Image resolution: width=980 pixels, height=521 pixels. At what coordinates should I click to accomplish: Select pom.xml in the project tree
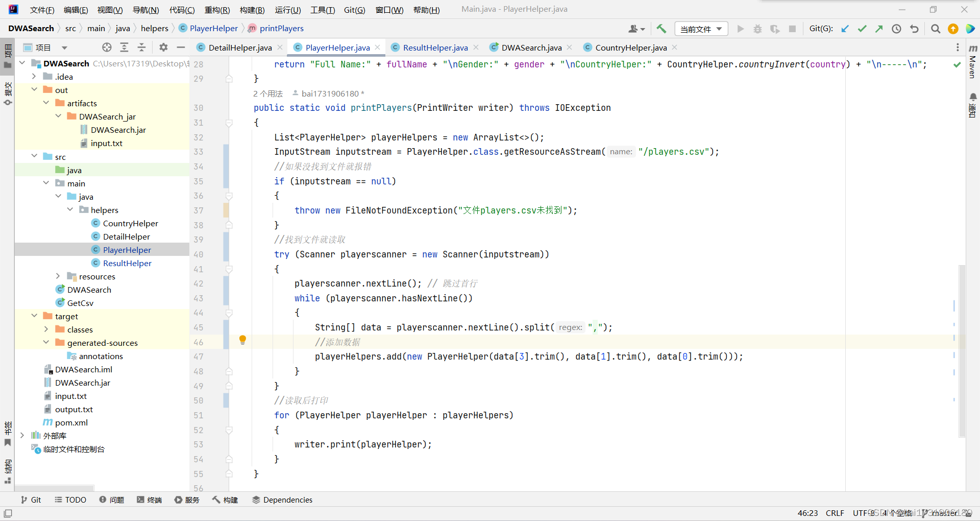click(71, 422)
